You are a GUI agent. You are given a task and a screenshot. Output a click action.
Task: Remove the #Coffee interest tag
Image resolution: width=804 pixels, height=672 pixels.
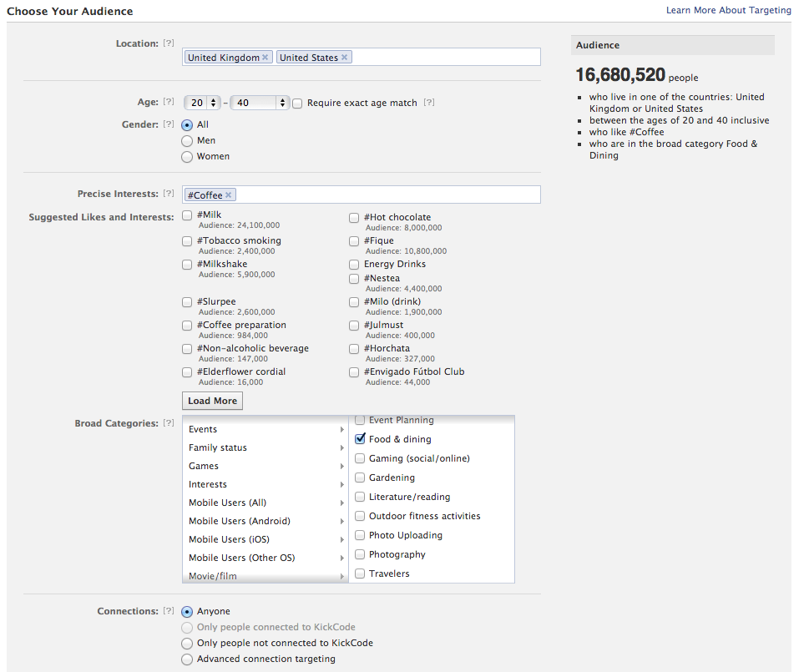click(228, 195)
